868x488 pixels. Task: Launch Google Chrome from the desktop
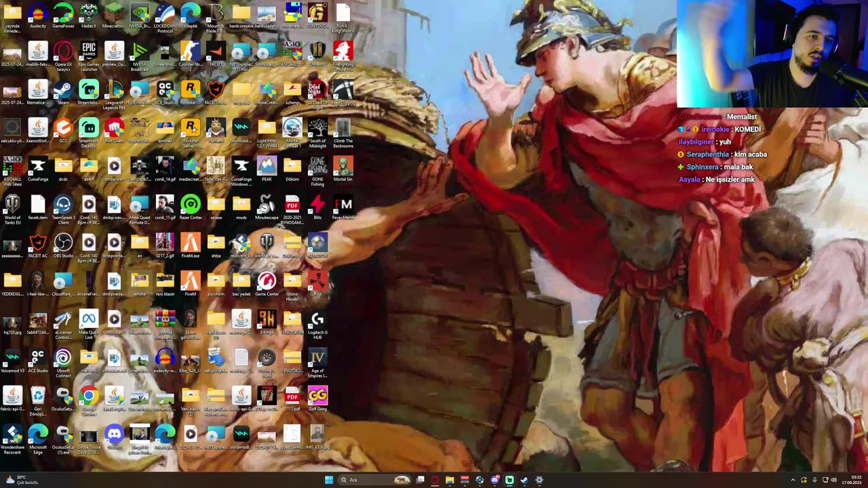click(89, 401)
